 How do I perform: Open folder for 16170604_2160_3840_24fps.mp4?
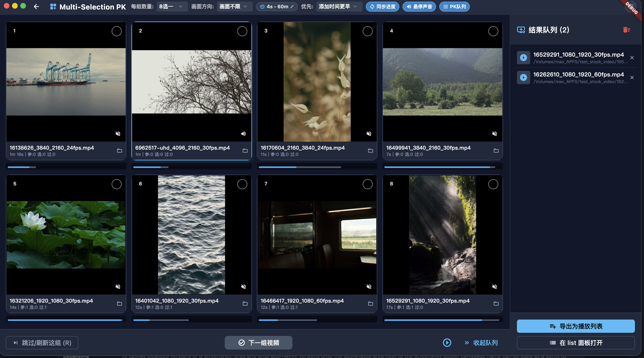371,151
